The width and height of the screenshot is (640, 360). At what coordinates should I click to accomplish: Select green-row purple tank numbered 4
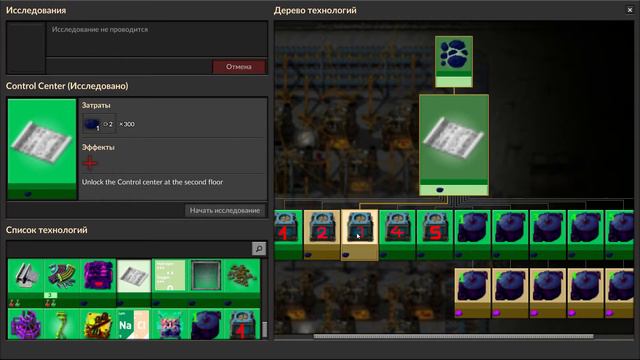(586, 235)
